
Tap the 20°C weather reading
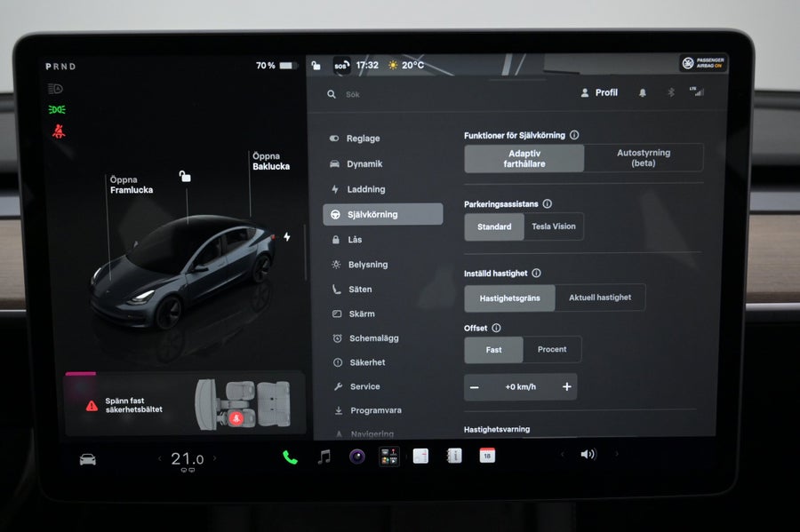(406, 65)
